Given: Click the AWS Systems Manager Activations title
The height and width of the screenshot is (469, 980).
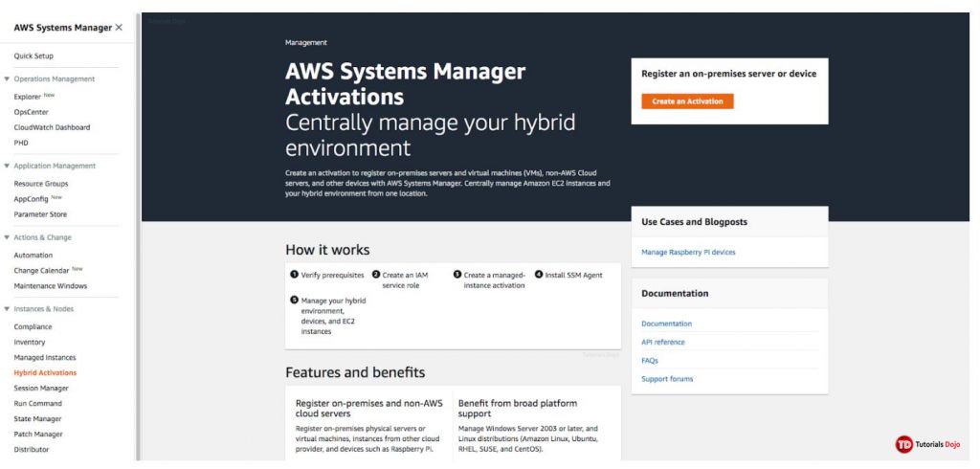Looking at the screenshot, I should (x=405, y=84).
